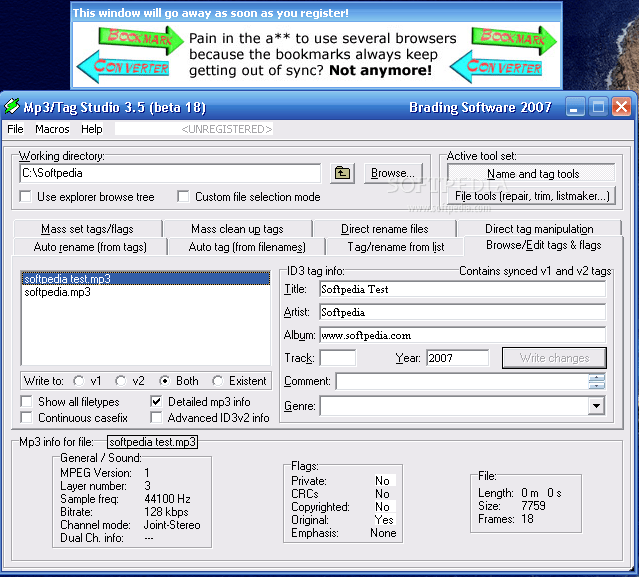Image resolution: width=639 pixels, height=577 pixels.
Task: Click the Browse... button
Action: point(393,174)
